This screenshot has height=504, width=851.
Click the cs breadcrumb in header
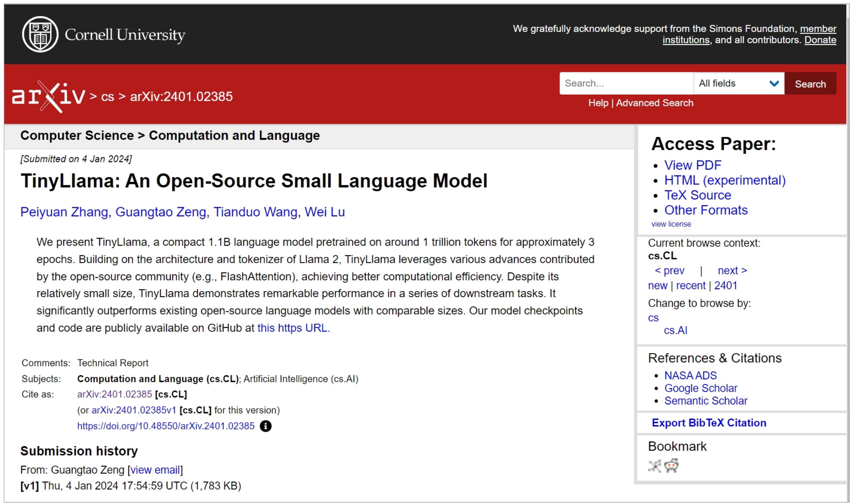107,97
